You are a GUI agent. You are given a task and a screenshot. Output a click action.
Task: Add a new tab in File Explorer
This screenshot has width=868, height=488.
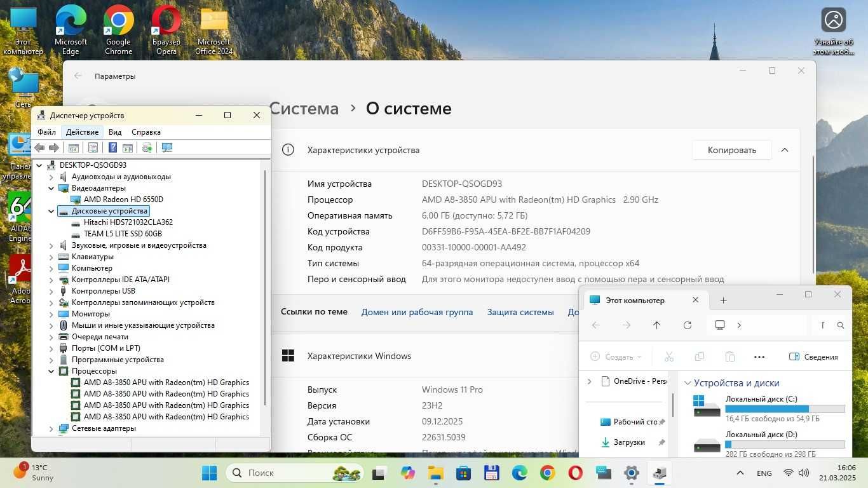click(x=723, y=300)
